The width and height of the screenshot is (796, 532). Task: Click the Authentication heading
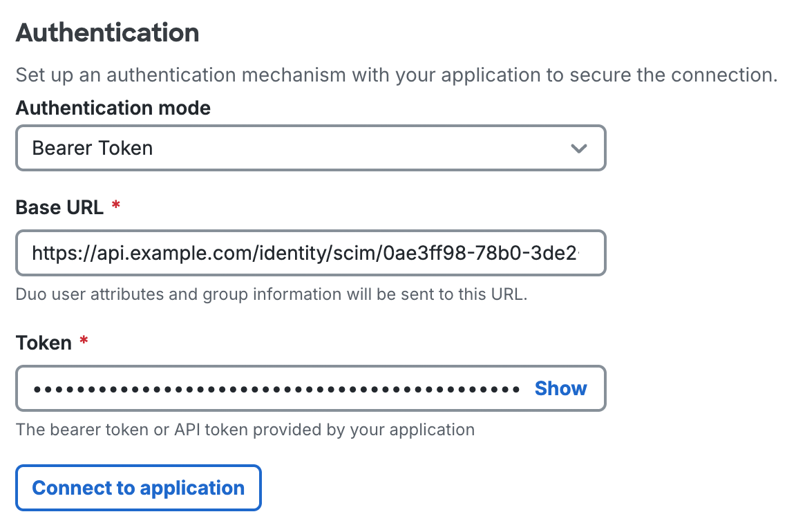(107, 32)
